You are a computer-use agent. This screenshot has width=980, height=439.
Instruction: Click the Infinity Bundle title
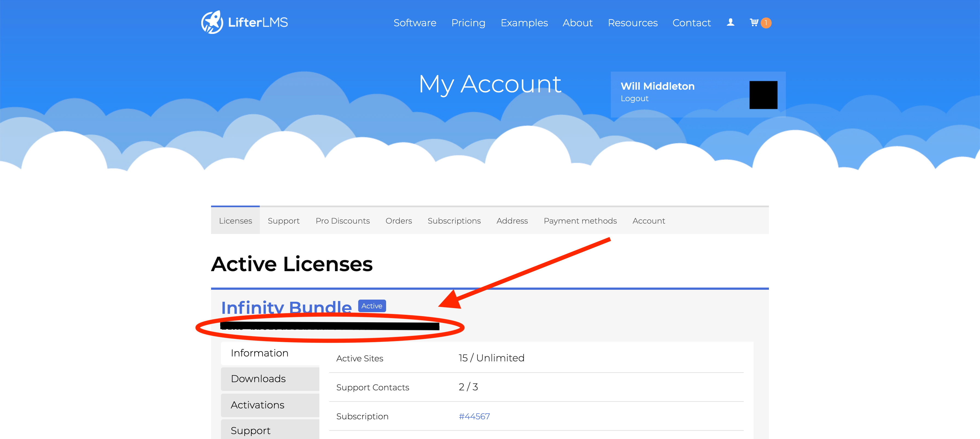tap(286, 307)
